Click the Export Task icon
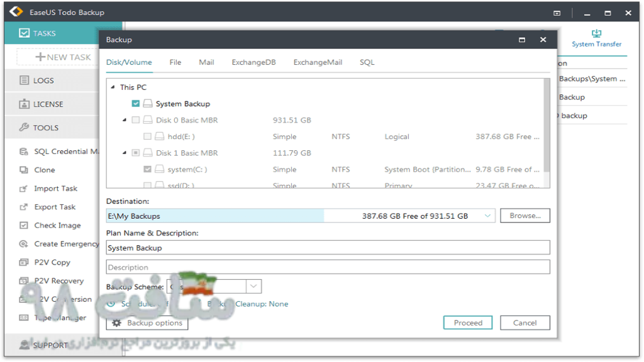Image resolution: width=644 pixels, height=362 pixels. (x=24, y=207)
